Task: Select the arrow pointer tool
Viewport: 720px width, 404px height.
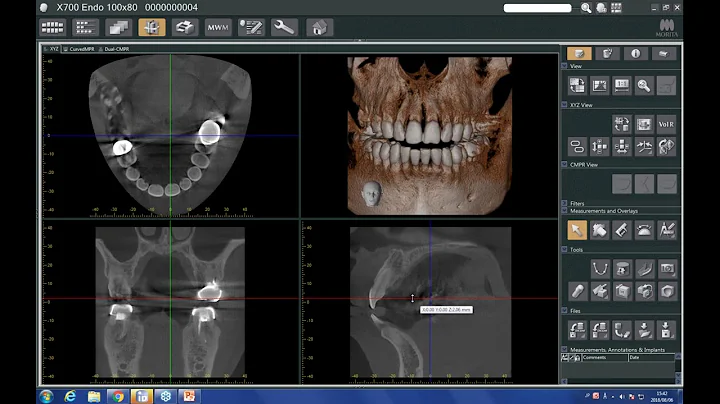Action: [577, 230]
